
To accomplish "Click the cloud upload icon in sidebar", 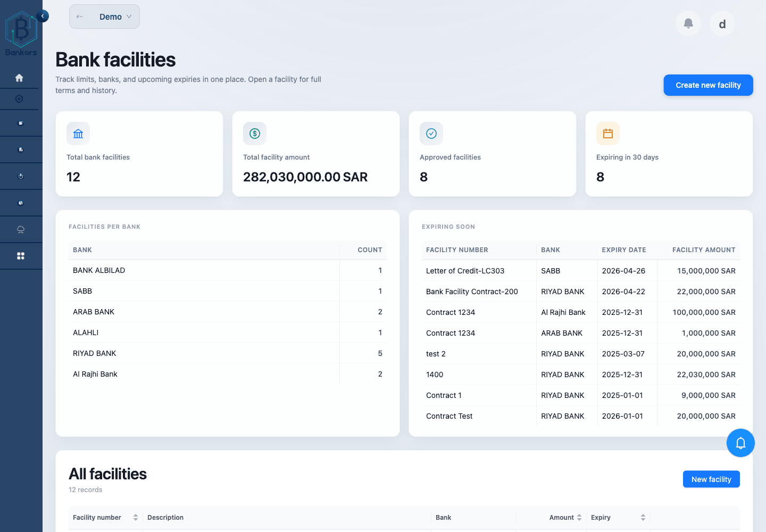I will pos(20,229).
